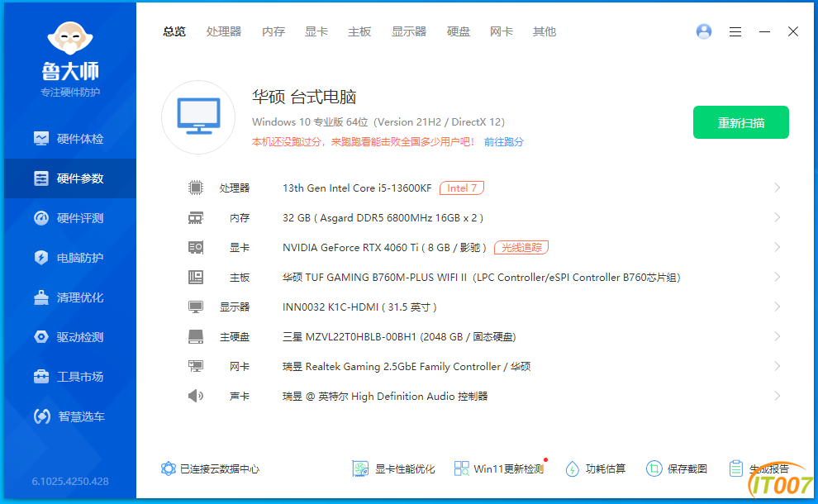Switch to the 总览 tab
The width and height of the screenshot is (818, 504).
tap(174, 32)
